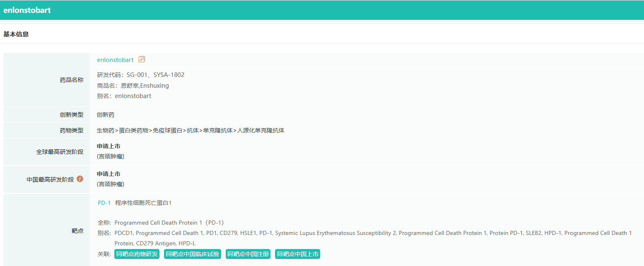Viewport: 644px width, 266px height.
Task: Click the 全称 Programmed Cell Death Protein 1 line
Action: click(161, 223)
